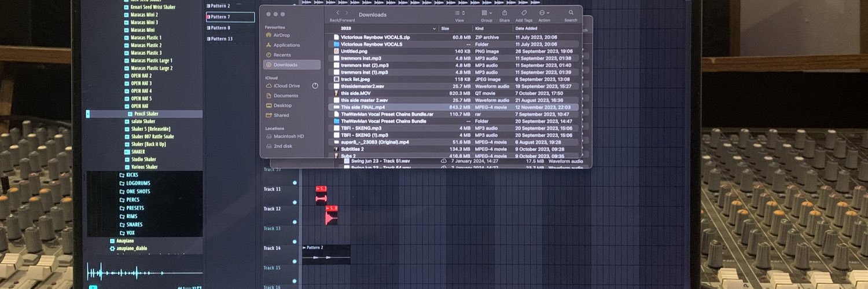The width and height of the screenshot is (868, 289).
Task: Open the Finder Group dropdown
Action: point(487,13)
